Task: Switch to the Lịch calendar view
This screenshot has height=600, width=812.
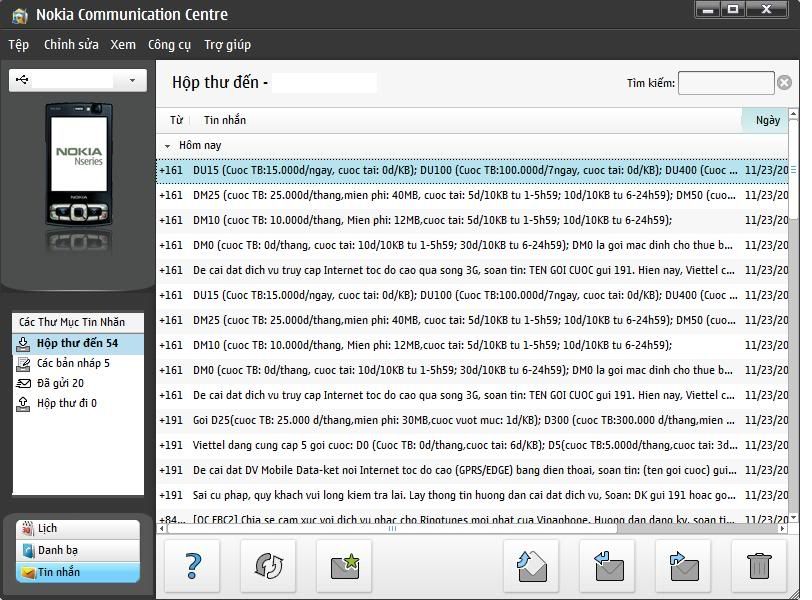Action: click(77, 528)
